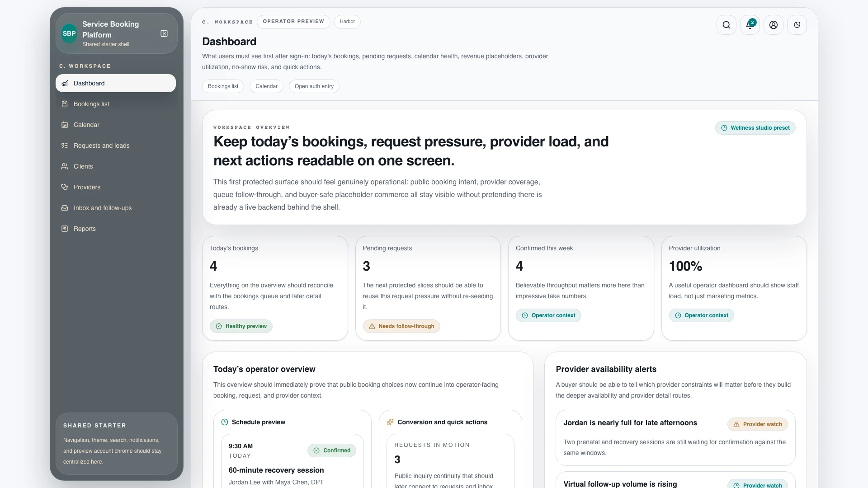The width and height of the screenshot is (868, 488).
Task: Open Inbox and follow-ups
Action: pos(116,208)
